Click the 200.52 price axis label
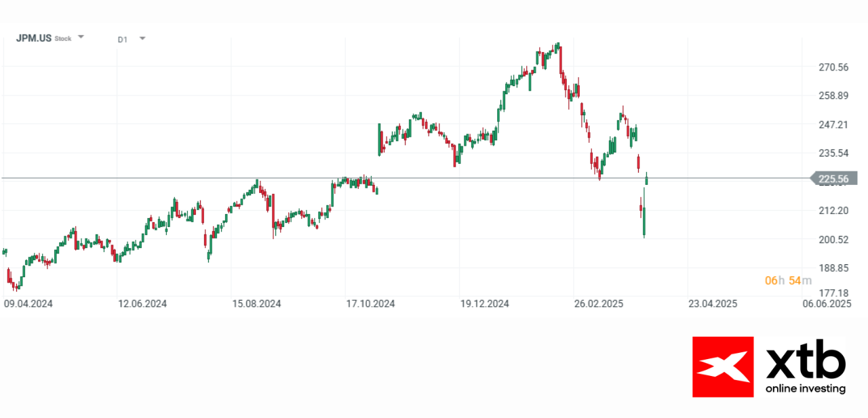The image size is (868, 418). click(x=833, y=239)
